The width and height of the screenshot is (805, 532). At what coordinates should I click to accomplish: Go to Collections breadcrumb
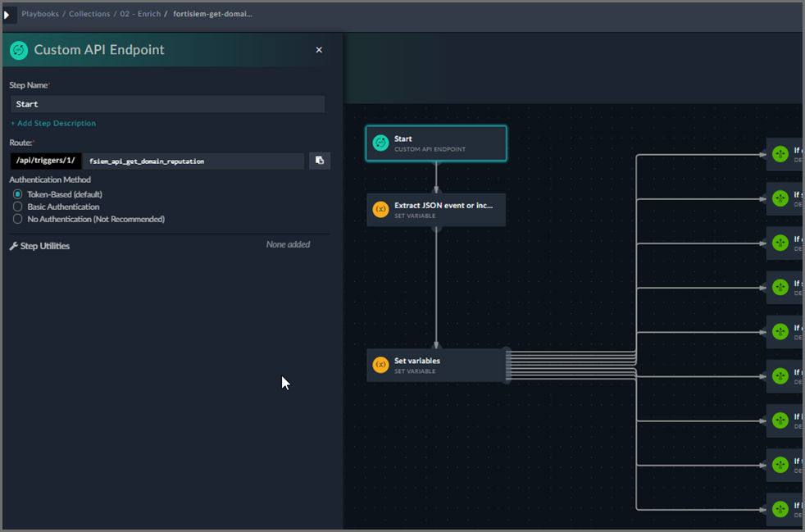point(89,14)
